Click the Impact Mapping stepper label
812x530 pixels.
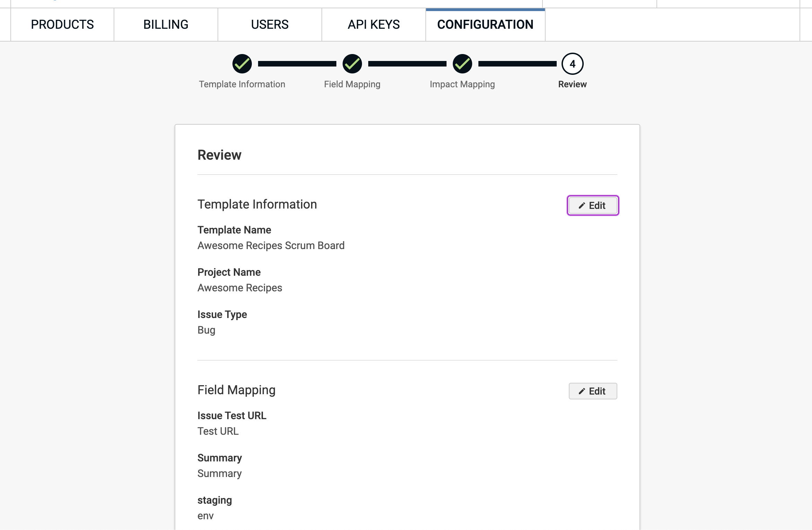coord(462,84)
